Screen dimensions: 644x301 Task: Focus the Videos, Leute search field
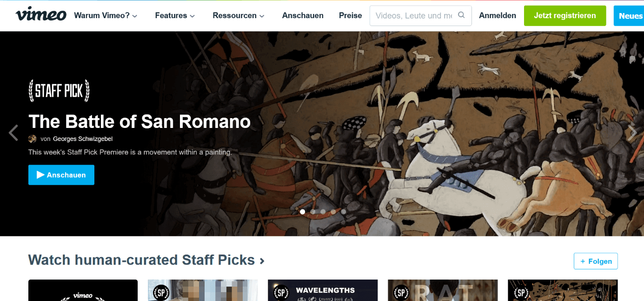[x=414, y=15]
